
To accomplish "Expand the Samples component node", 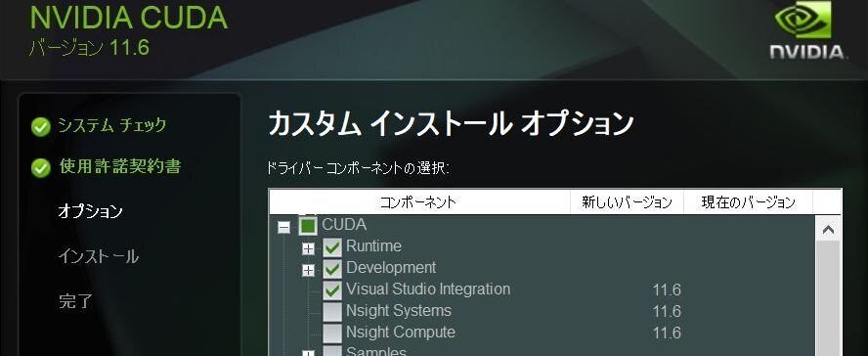I will (308, 353).
